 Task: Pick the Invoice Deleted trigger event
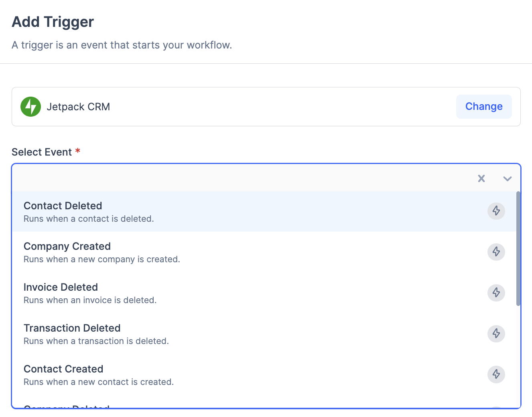61,287
